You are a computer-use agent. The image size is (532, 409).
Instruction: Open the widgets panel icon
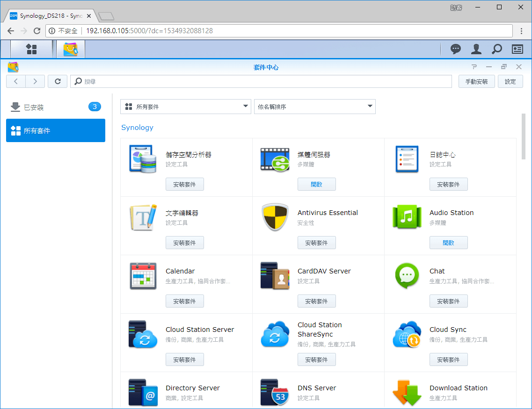point(517,49)
